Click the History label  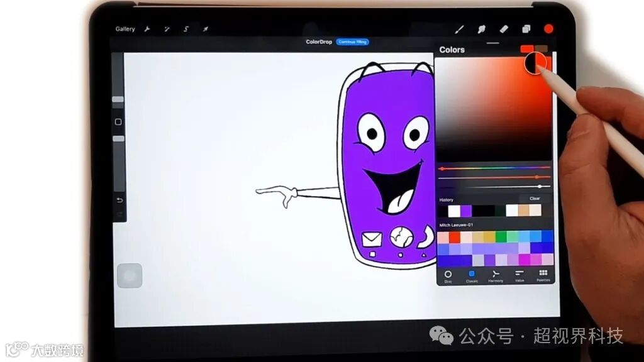(446, 200)
